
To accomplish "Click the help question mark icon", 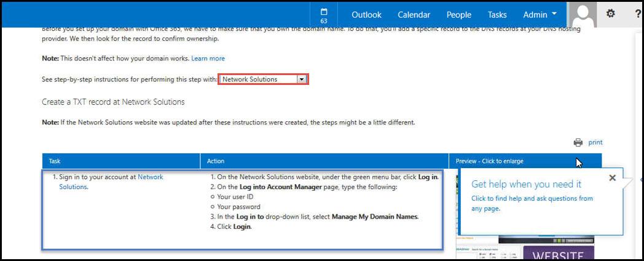I will click(638, 14).
